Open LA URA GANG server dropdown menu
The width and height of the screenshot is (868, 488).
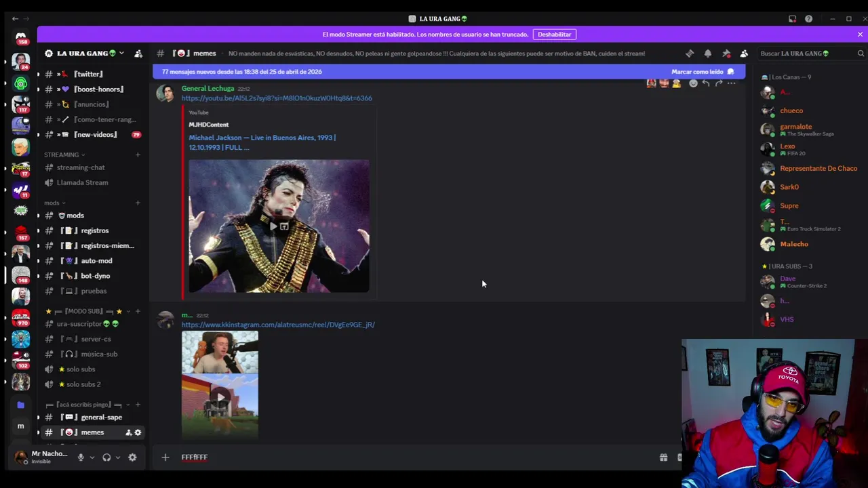85,54
